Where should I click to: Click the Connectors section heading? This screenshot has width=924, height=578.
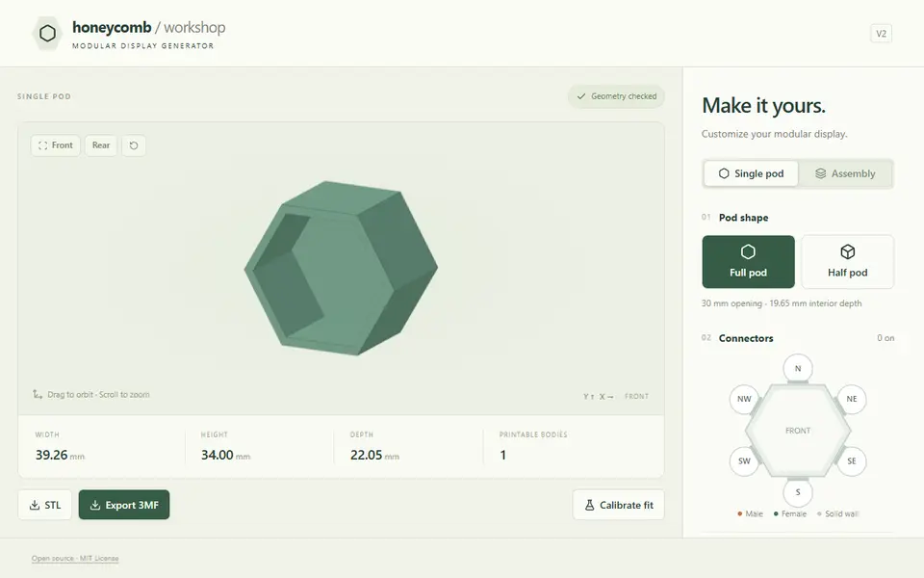pos(746,338)
